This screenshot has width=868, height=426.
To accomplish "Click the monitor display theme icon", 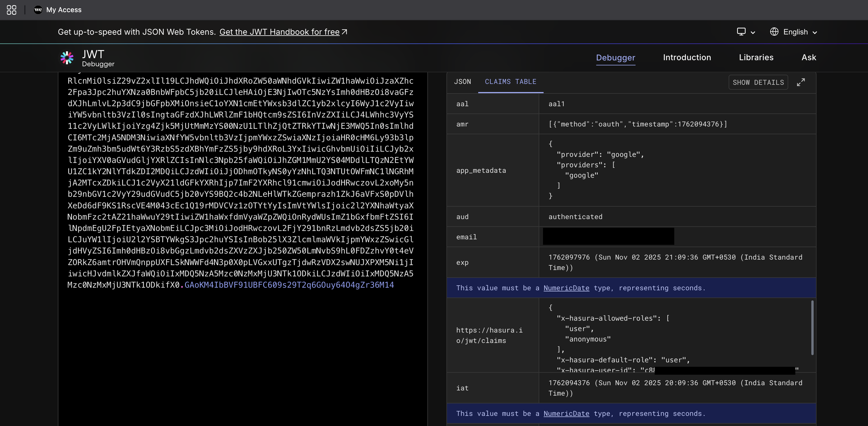I will [741, 31].
